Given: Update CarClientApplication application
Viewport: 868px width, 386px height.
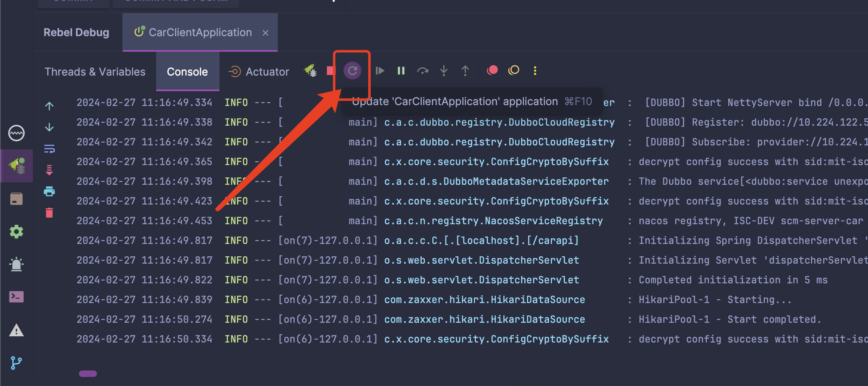Looking at the screenshot, I should (x=352, y=71).
